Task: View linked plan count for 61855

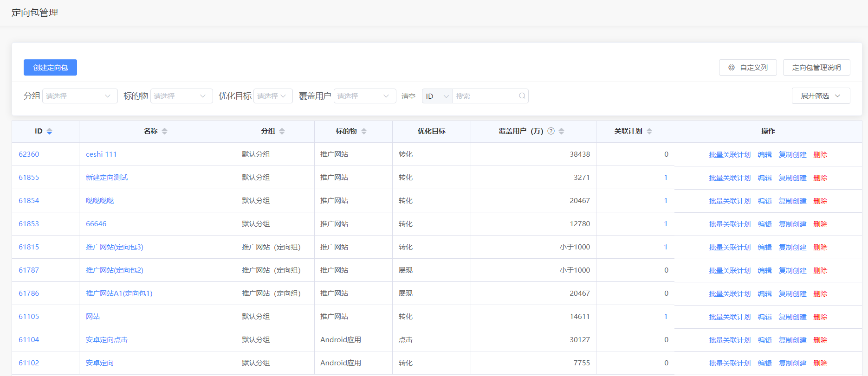Action: [x=666, y=178]
